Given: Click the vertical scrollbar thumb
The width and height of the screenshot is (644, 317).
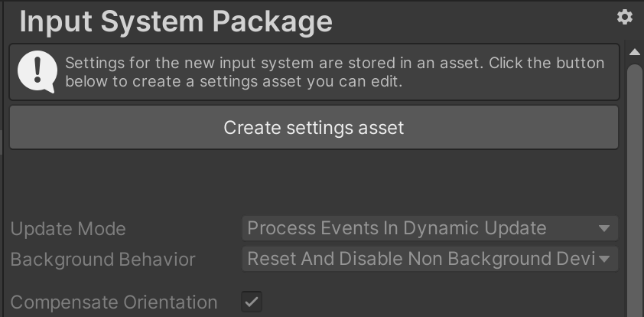Looking at the screenshot, I should (634, 191).
